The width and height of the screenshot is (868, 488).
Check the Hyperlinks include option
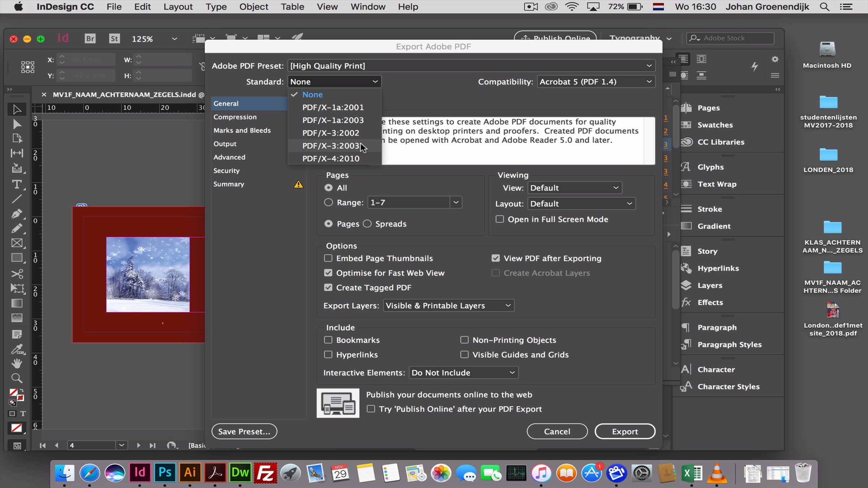point(328,355)
